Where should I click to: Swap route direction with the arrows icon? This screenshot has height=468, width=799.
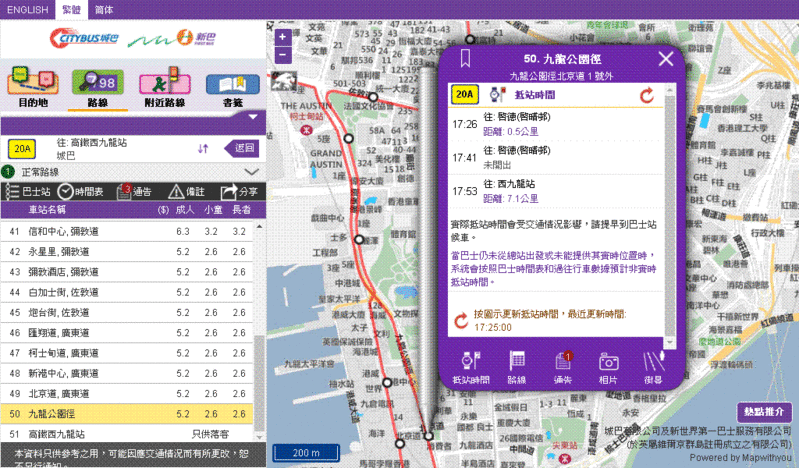[203, 149]
